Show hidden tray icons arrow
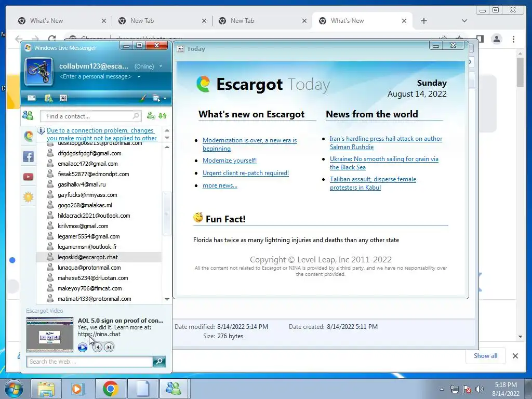The width and height of the screenshot is (532, 399). 442,389
